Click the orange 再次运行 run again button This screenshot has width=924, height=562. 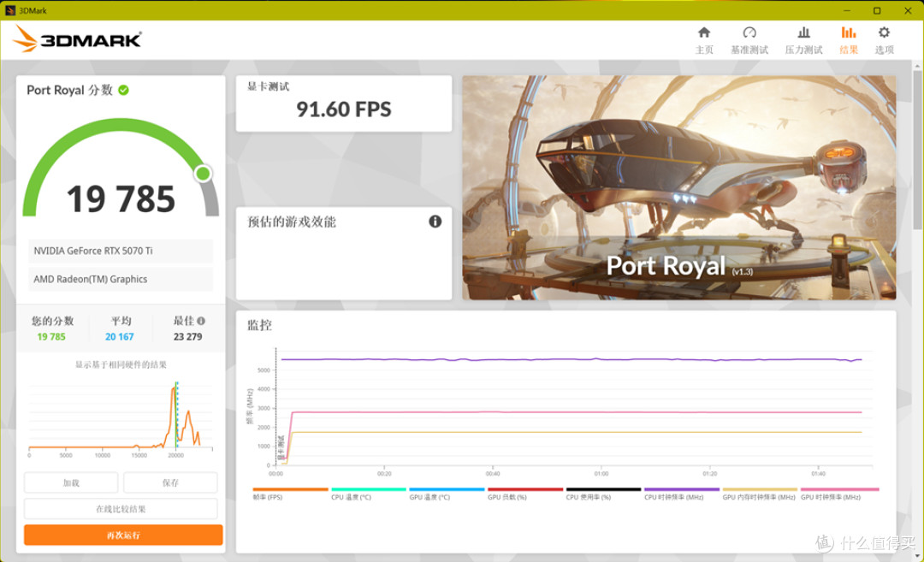pos(123,535)
